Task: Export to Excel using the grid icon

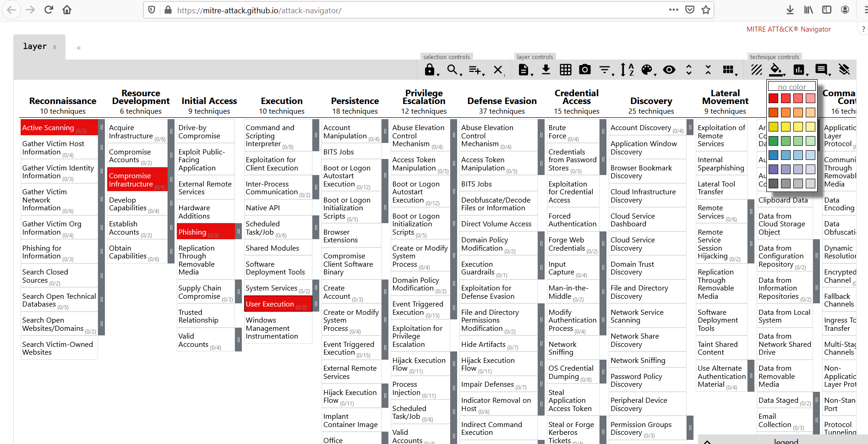Action: point(566,70)
